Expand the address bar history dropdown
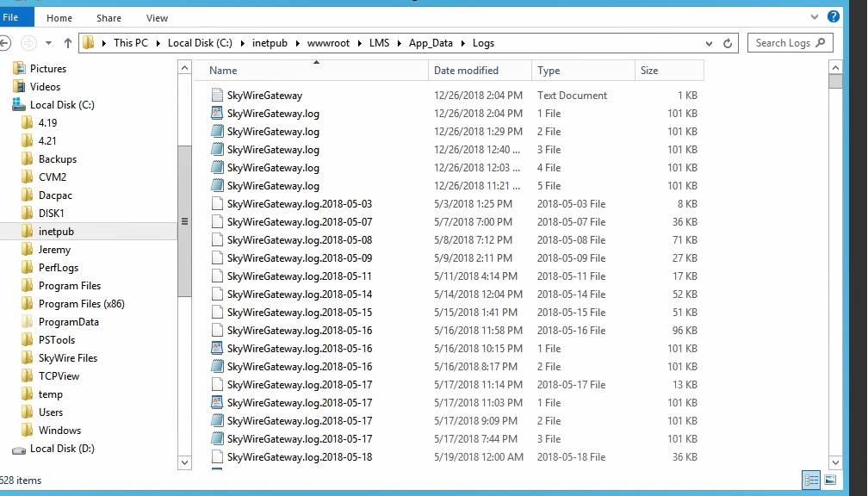 (708, 42)
